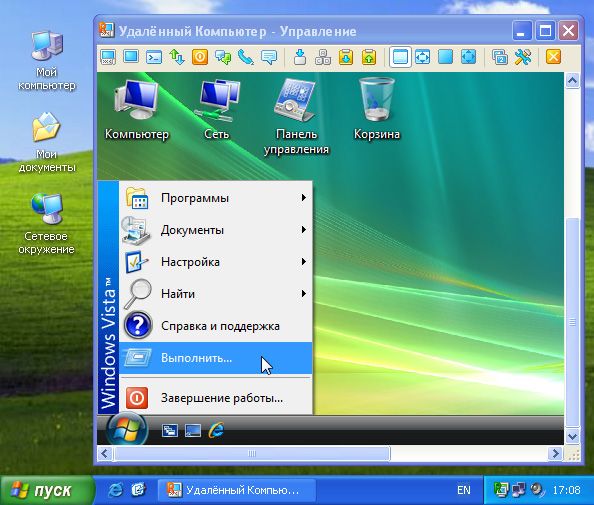Click horizontal scrollbar right arrow
This screenshot has height=505, width=594.
pyautogui.click(x=556, y=453)
